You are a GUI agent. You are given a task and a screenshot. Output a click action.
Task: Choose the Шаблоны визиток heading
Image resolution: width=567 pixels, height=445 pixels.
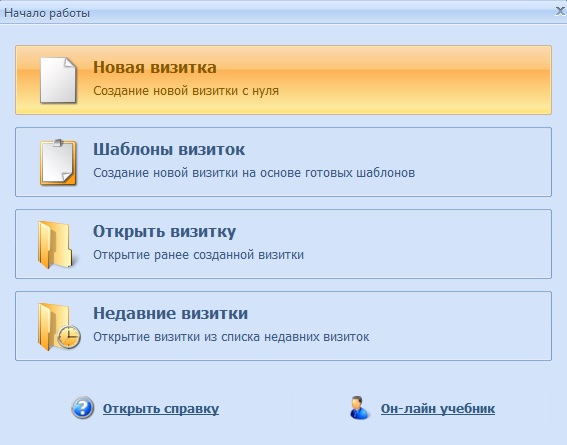tap(169, 150)
